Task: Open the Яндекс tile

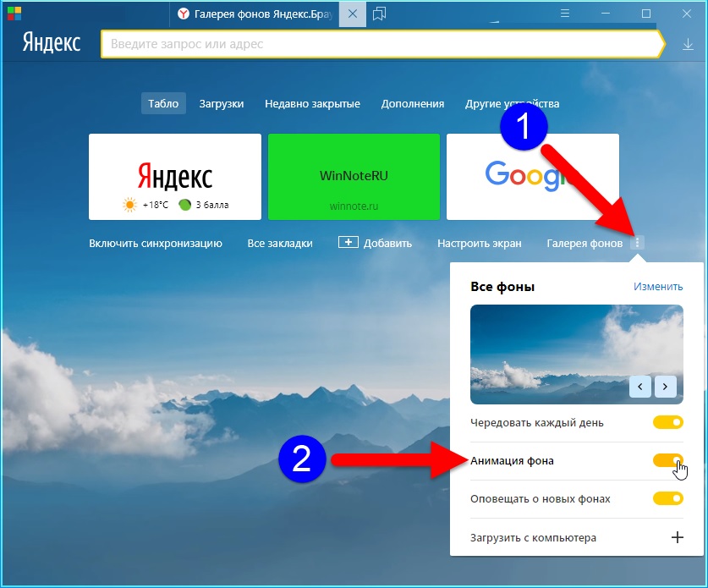Action: click(175, 177)
